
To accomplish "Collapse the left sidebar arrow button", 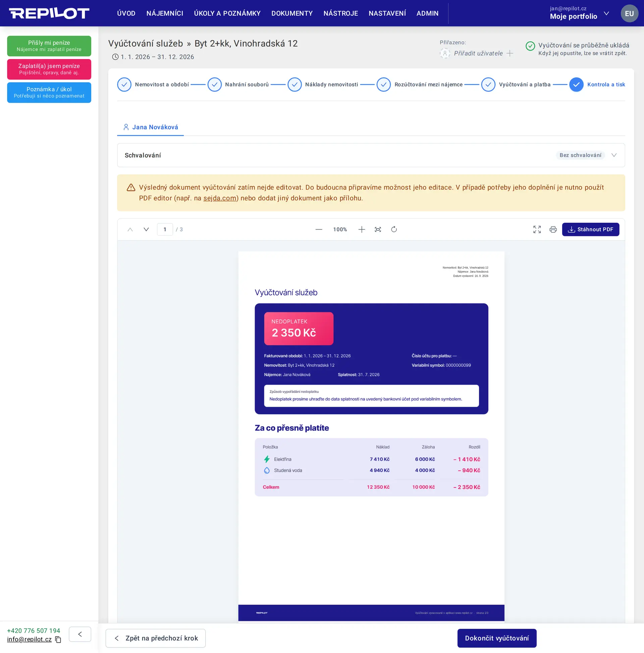I will 80,634.
